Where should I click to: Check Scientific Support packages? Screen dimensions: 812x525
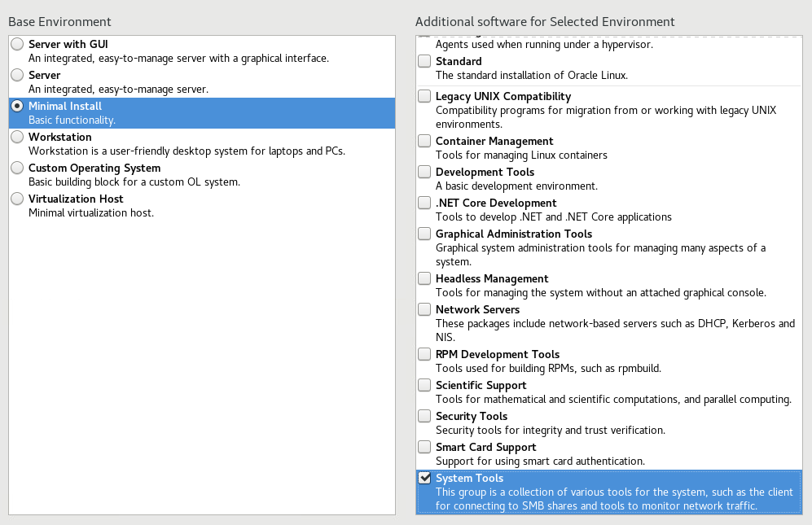coord(424,384)
